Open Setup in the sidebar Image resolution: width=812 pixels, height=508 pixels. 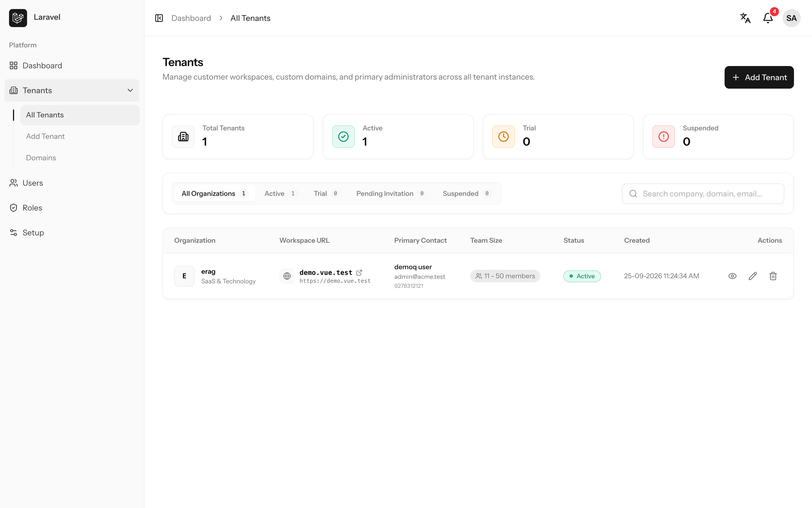72,233
